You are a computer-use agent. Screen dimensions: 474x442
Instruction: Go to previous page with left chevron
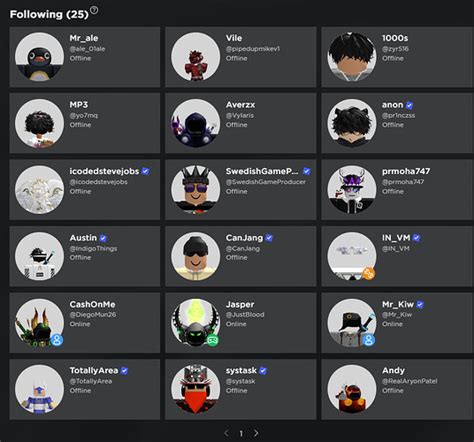coord(226,433)
